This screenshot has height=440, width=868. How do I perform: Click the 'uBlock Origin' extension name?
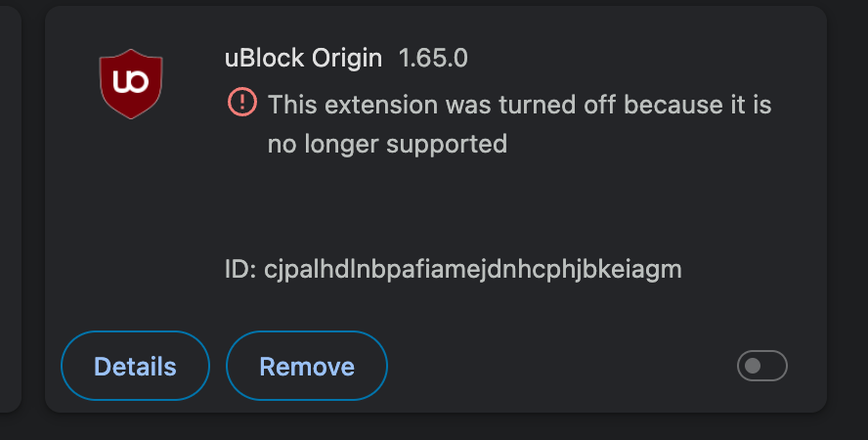pos(303,58)
